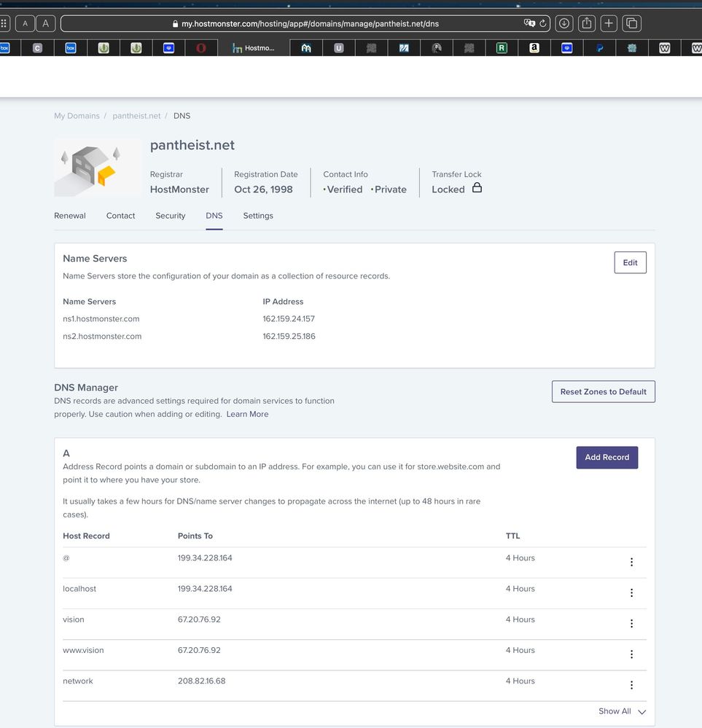The width and height of the screenshot is (702, 728).
Task: Click the new tab plus icon
Action: point(609,23)
